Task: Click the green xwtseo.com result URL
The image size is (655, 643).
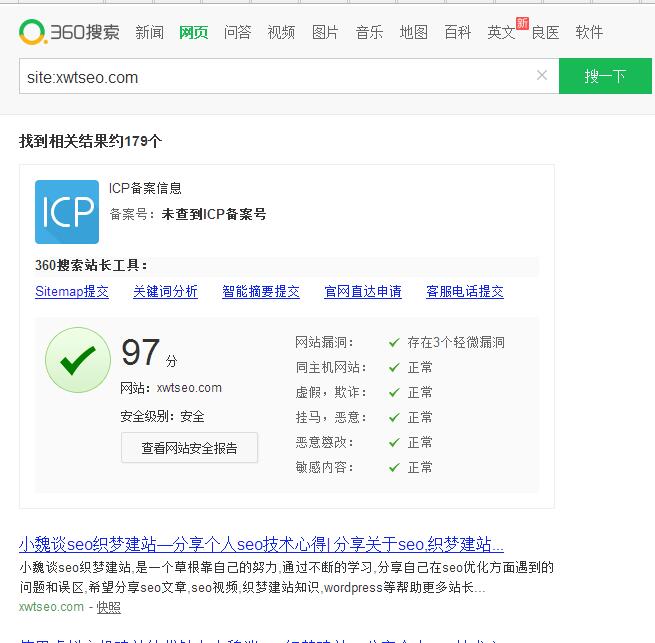Action: (51, 607)
